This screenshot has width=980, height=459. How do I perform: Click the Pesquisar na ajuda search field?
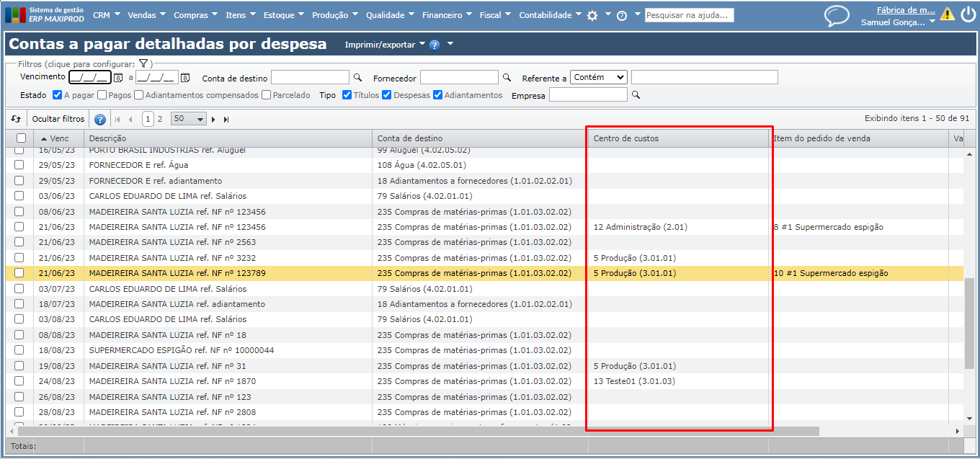(x=690, y=15)
